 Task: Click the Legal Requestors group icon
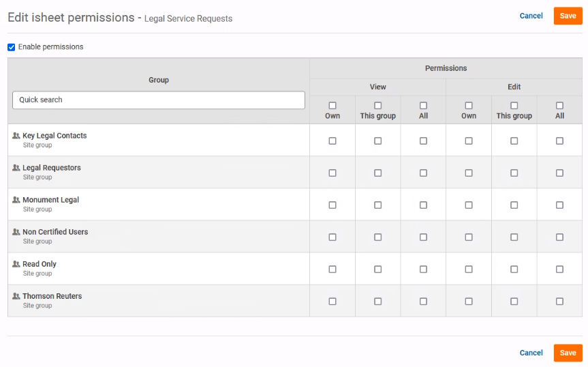(x=16, y=168)
